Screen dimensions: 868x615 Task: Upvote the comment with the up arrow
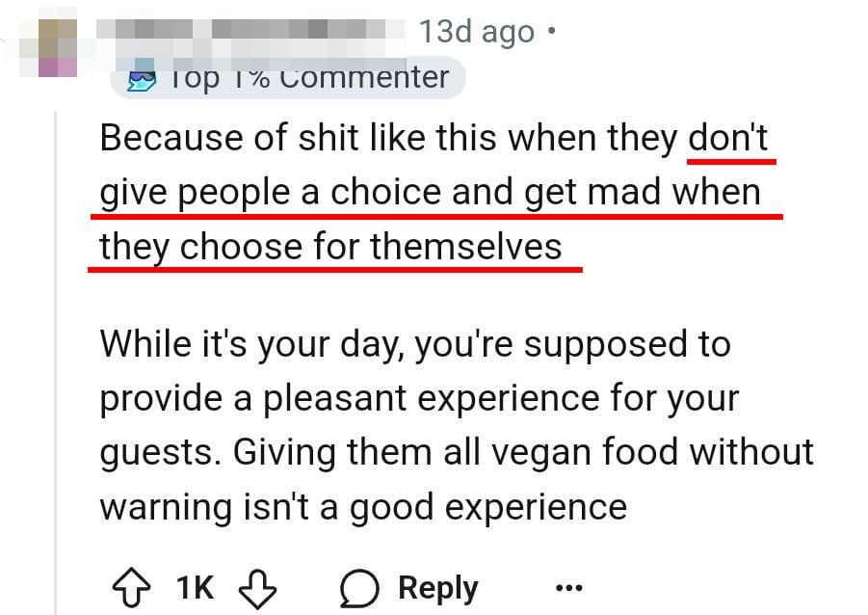point(131,588)
